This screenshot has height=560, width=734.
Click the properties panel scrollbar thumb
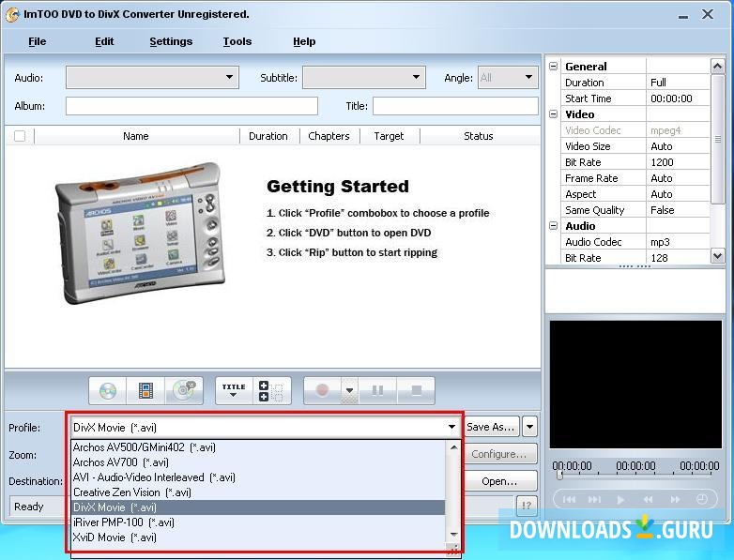click(x=717, y=139)
